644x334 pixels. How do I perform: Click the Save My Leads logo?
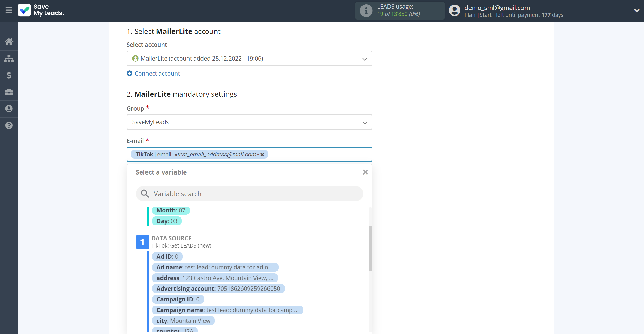click(41, 10)
